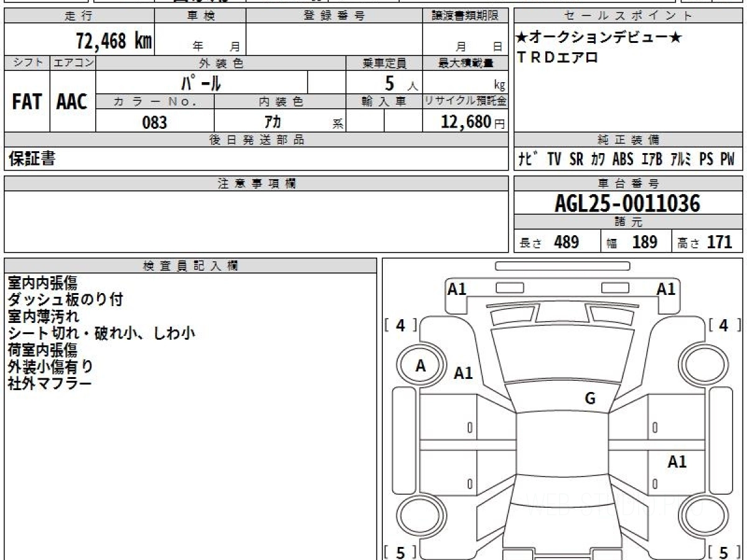The image size is (747, 560).
Task: Click the 内装色 header
Action: pos(281,101)
